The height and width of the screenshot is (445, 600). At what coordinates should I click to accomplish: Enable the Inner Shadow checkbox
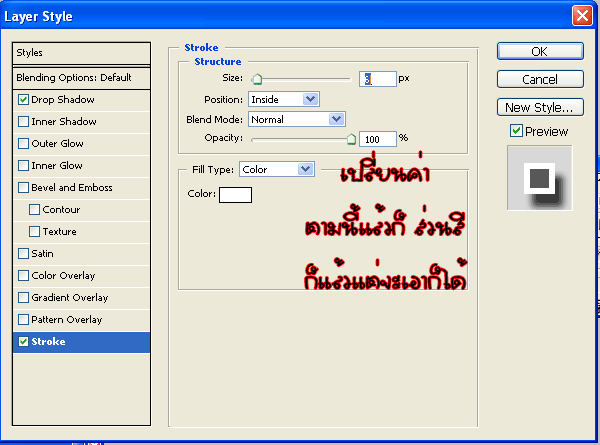pos(23,122)
